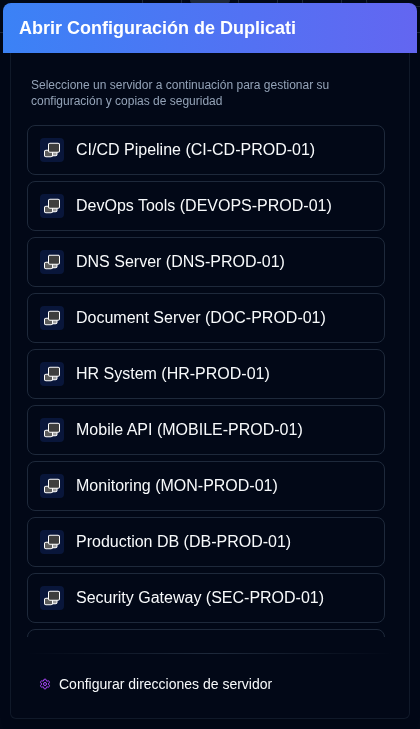Click the server icon beside DevOps Tools
Image resolution: width=420 pixels, height=729 pixels.
[52, 206]
